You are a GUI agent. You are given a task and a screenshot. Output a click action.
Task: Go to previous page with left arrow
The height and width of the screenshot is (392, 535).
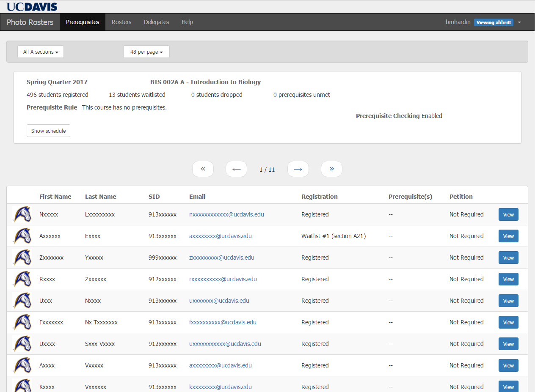(236, 169)
